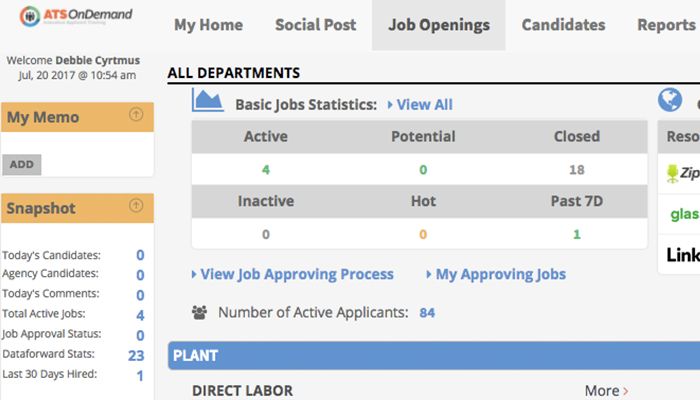Open the Reports tab
The height and width of the screenshot is (400, 700).
coord(665,25)
